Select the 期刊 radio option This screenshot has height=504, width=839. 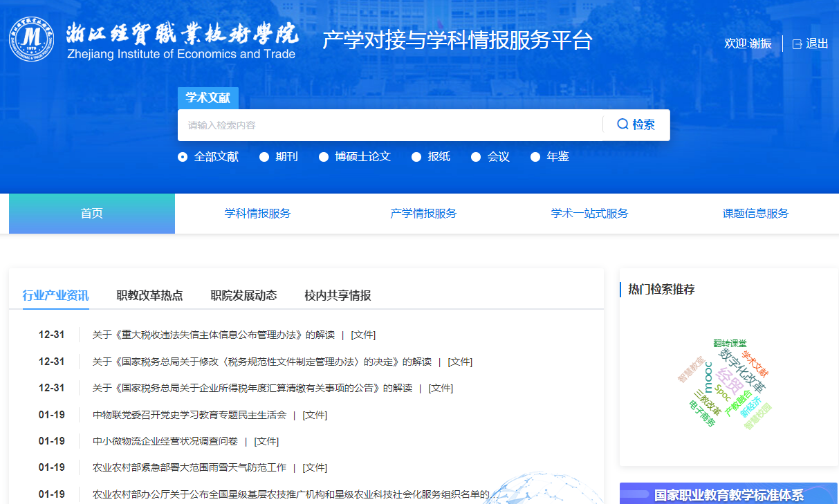click(x=264, y=157)
